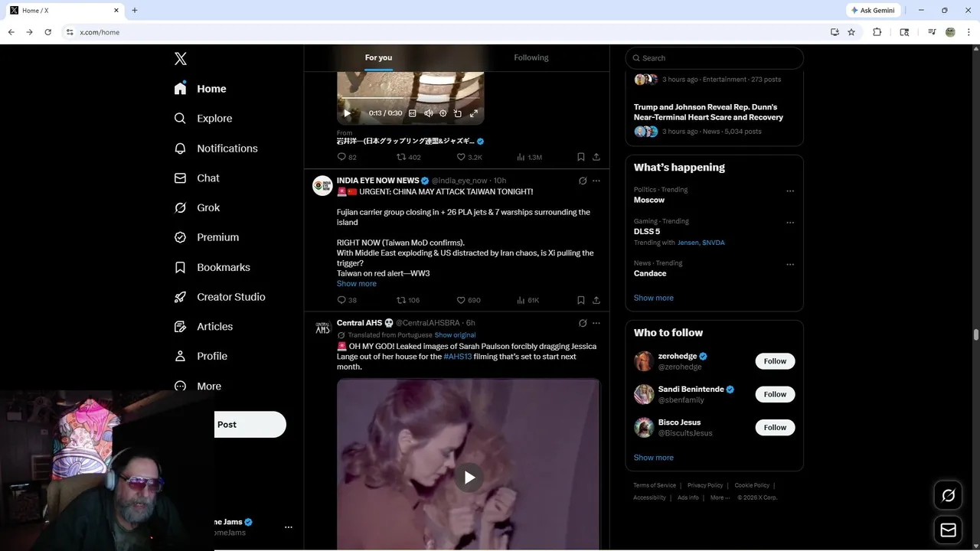Reload the browser page
This screenshot has width=980, height=551.
point(47,32)
